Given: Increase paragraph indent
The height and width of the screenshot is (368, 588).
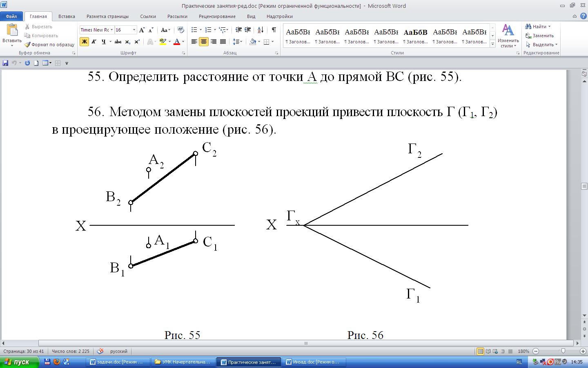Looking at the screenshot, I should click(x=248, y=30).
